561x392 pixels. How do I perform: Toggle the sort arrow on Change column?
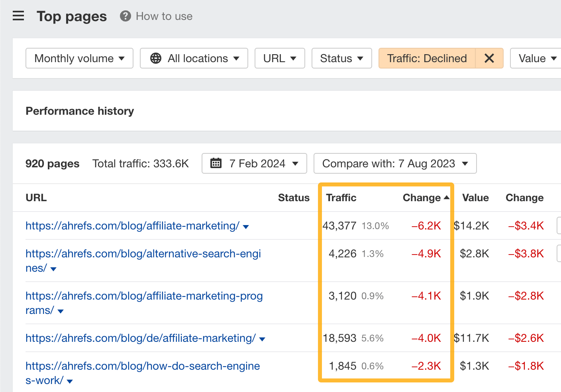click(447, 197)
